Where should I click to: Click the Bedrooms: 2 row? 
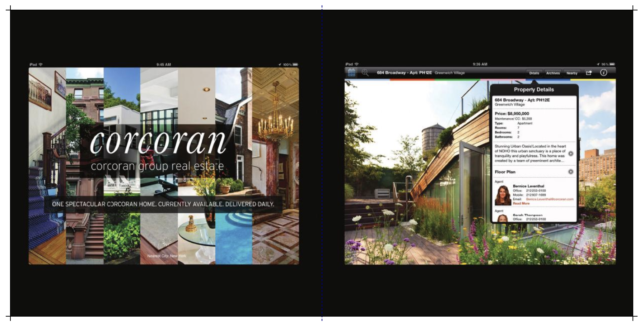tap(507, 132)
